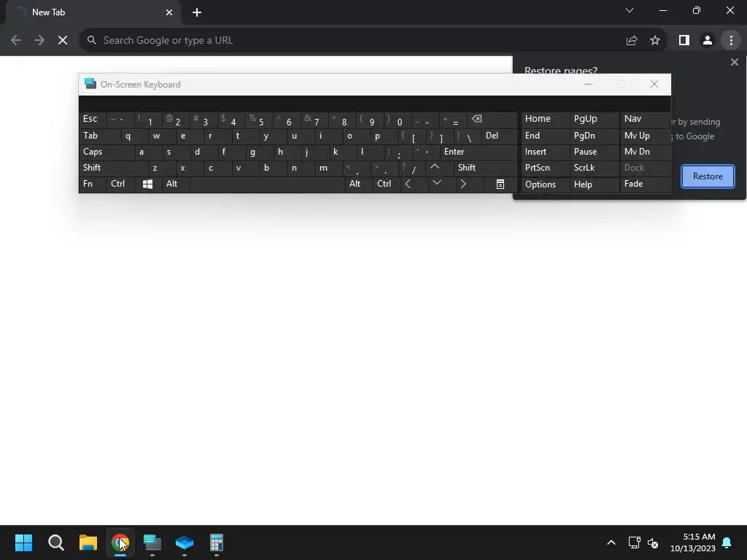Tap the PgUp key
Viewport: 747px width, 560px height.
click(594, 119)
